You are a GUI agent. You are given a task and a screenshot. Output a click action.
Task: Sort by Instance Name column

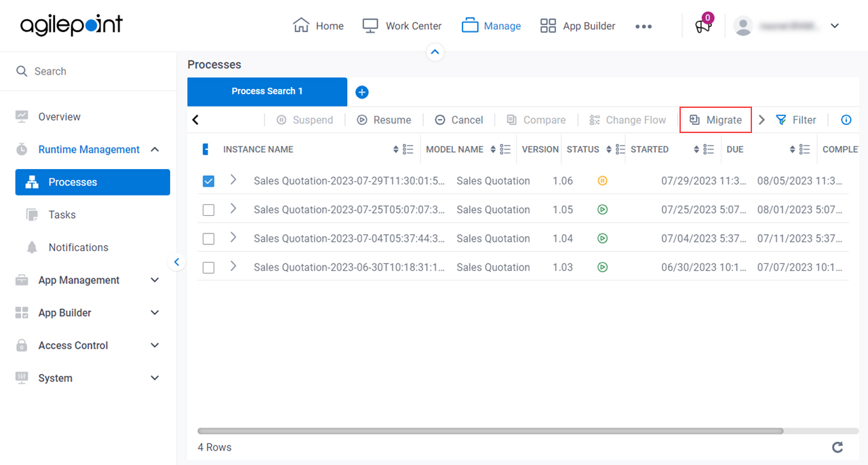396,149
